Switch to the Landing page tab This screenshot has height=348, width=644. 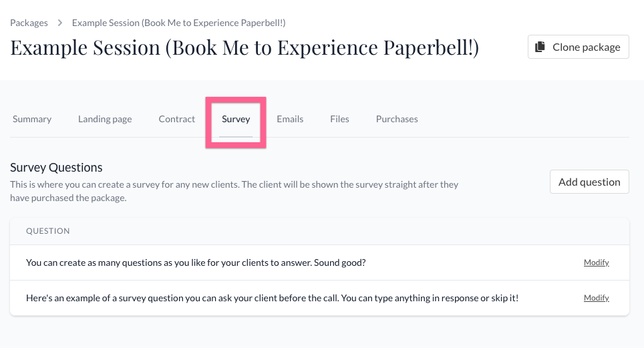click(105, 119)
